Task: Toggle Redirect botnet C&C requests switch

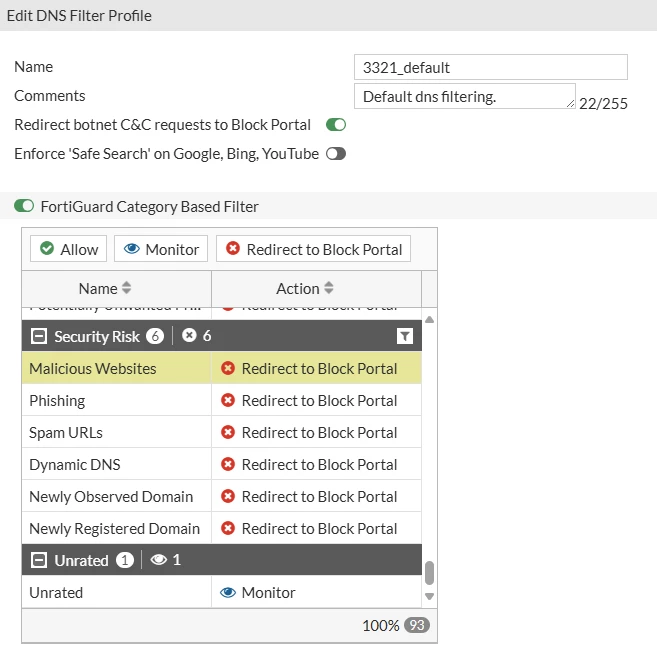Action: [x=336, y=125]
